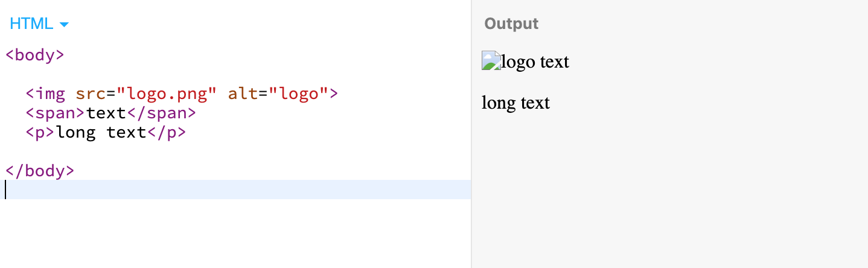The image size is (868, 268).
Task: Click the "logo.png" string value
Action: [x=166, y=94]
